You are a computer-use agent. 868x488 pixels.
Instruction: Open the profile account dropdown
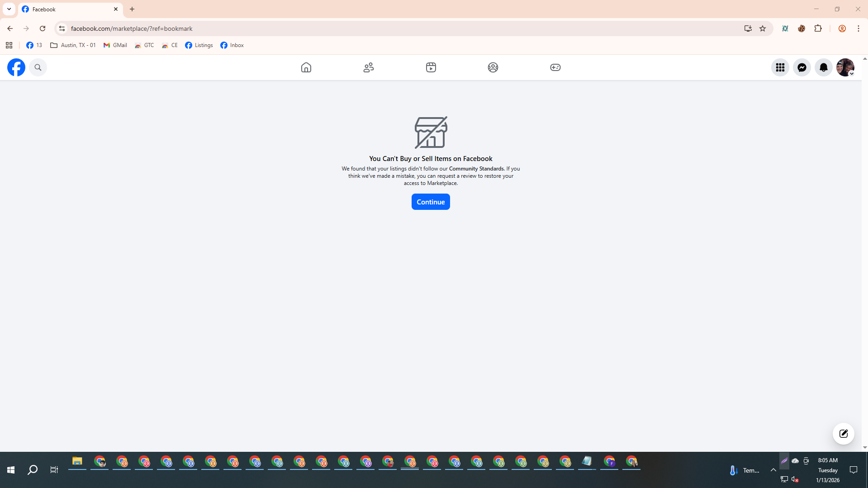[845, 67]
